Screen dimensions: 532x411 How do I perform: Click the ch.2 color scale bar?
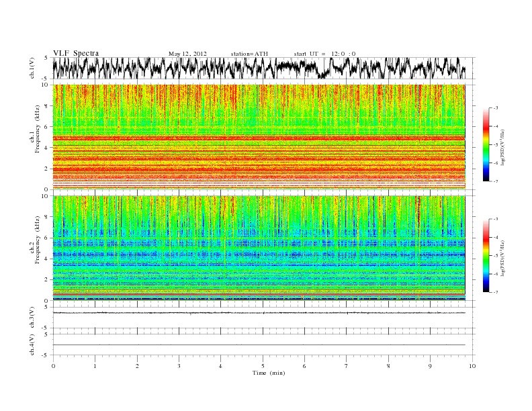tap(486, 255)
